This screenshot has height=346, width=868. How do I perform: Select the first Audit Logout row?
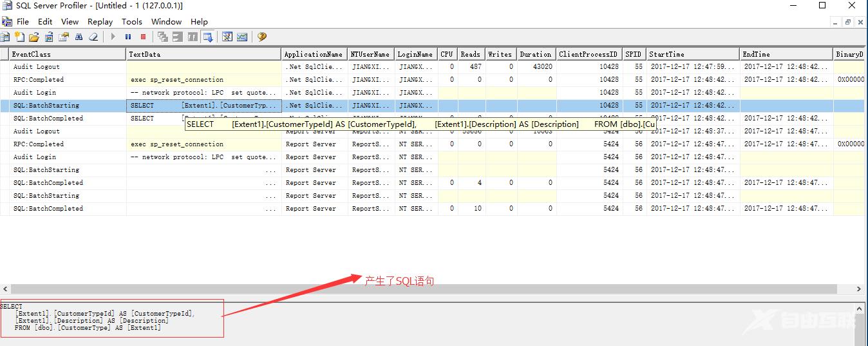click(x=36, y=67)
